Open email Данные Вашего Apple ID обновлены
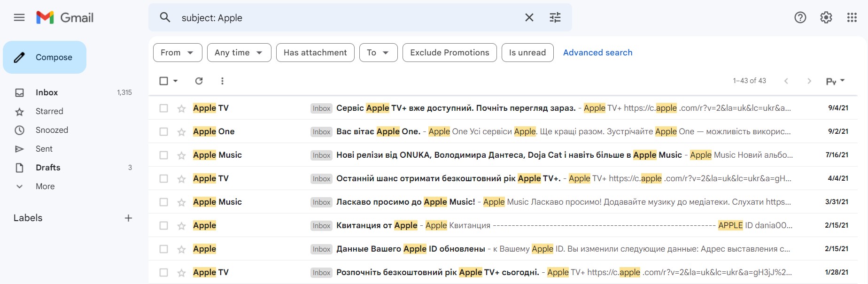Screen dimensions: 868x284 (x=503, y=249)
